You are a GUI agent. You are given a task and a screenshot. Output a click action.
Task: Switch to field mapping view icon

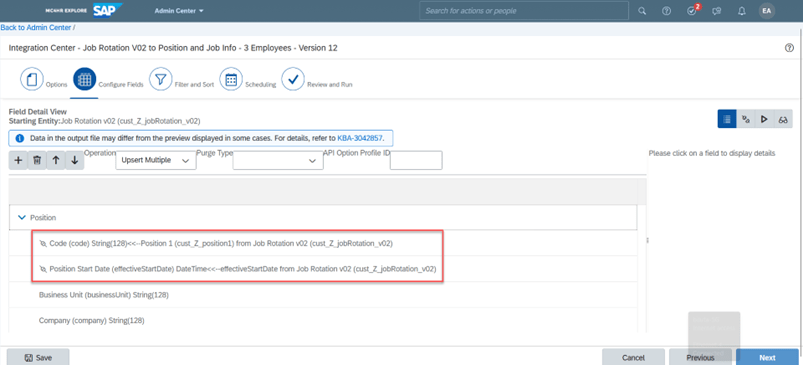746,119
